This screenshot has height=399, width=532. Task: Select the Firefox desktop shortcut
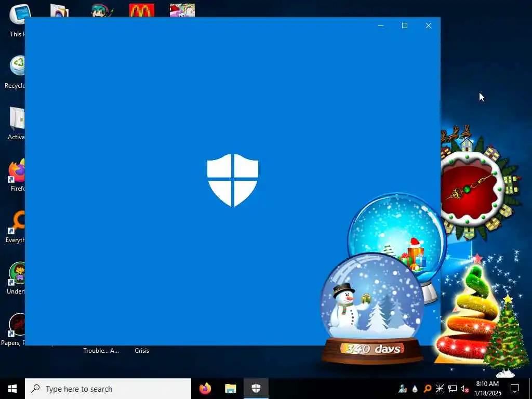pyautogui.click(x=17, y=175)
